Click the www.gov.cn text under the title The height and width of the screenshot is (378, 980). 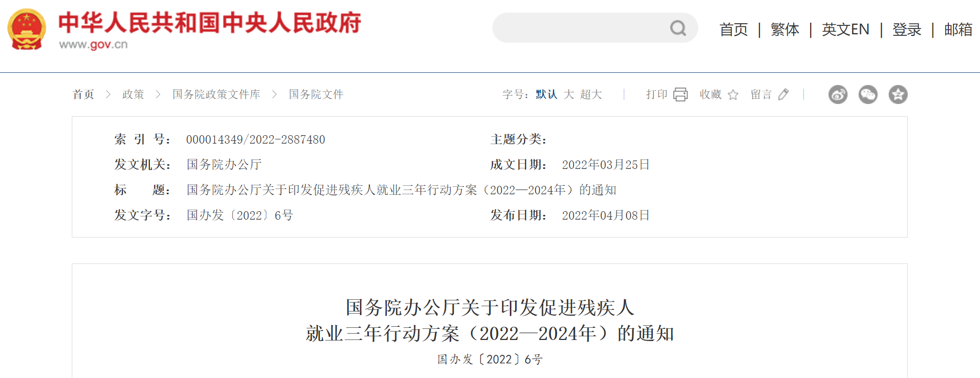point(93,44)
